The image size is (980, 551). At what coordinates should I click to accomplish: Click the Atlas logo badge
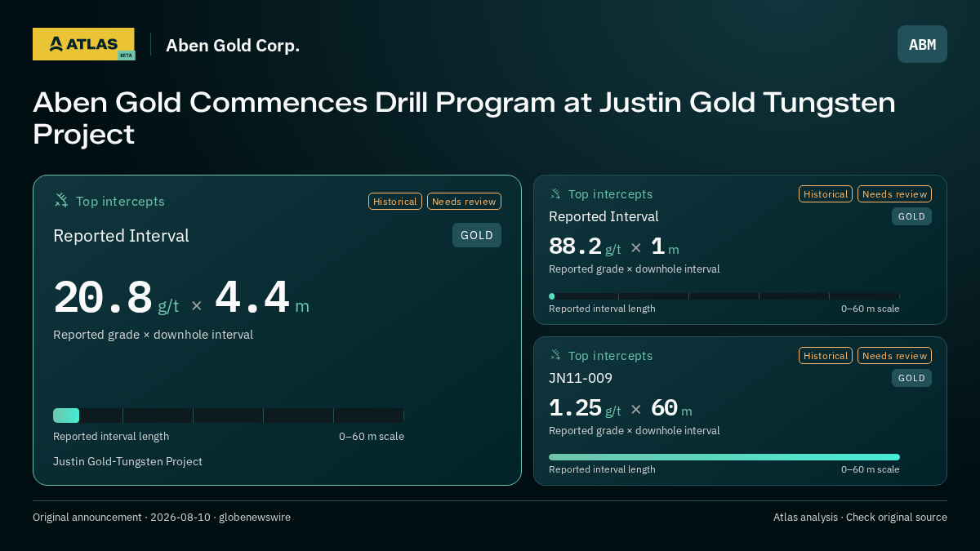[x=83, y=44]
